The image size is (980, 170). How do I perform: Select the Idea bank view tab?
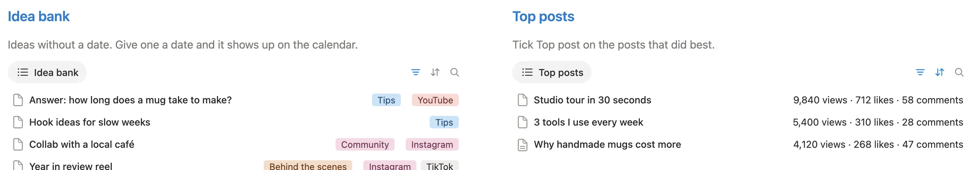click(x=47, y=72)
